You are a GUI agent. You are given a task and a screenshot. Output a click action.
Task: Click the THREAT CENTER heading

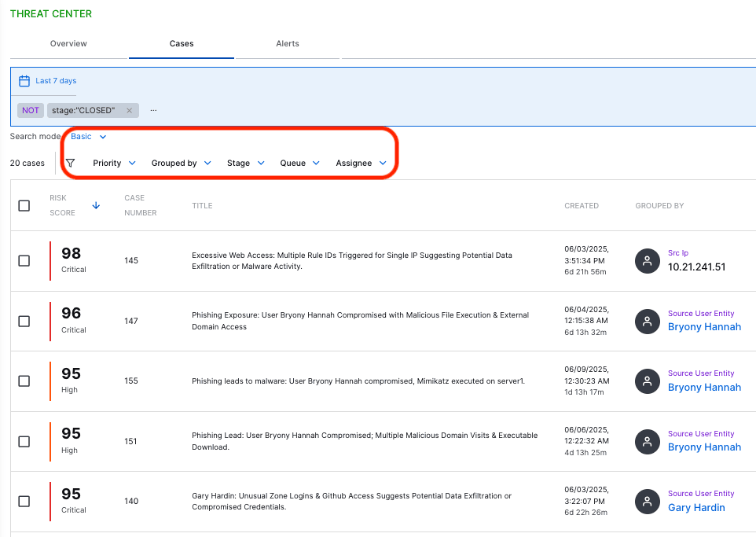coord(50,14)
